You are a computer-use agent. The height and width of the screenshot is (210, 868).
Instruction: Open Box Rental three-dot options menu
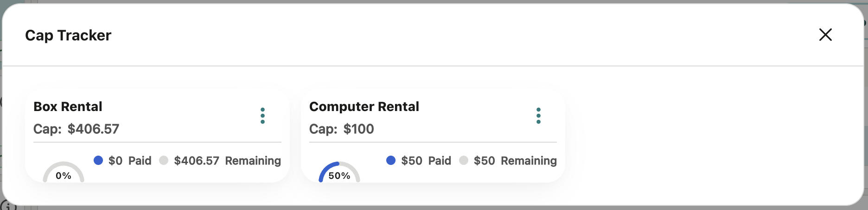(x=262, y=116)
